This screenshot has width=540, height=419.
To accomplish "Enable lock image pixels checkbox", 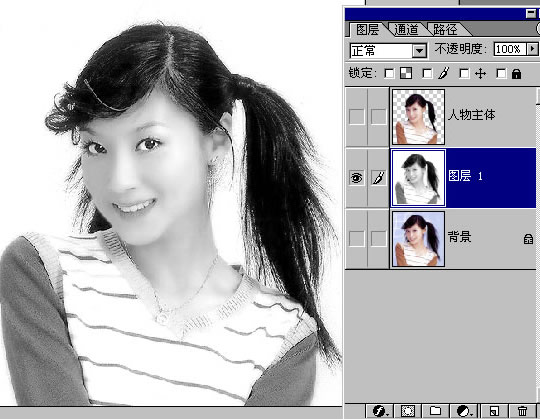I will 427,73.
